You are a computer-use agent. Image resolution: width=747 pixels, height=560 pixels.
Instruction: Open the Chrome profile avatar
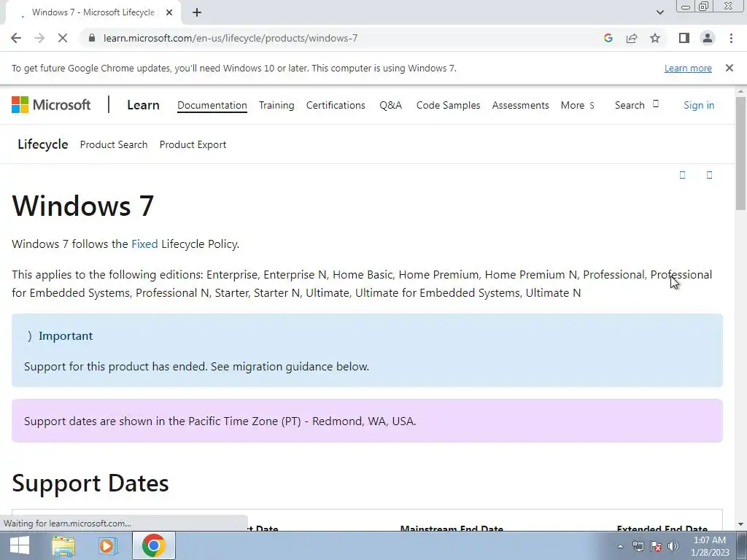[x=708, y=38]
